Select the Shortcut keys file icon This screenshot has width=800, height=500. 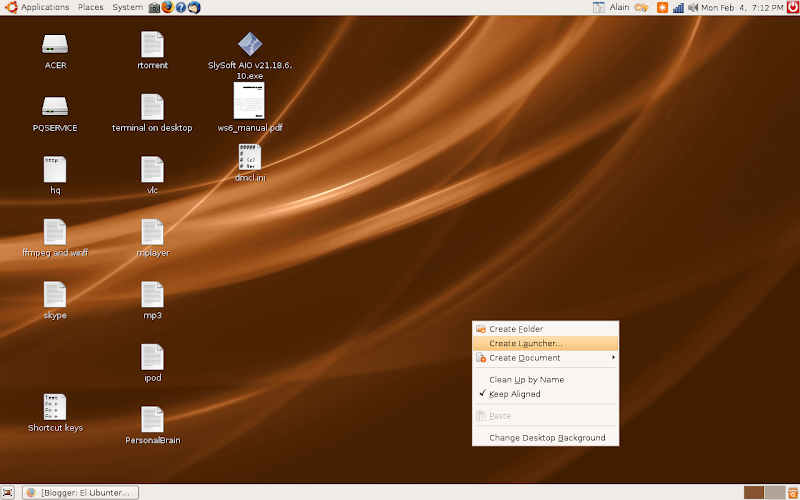(x=55, y=407)
